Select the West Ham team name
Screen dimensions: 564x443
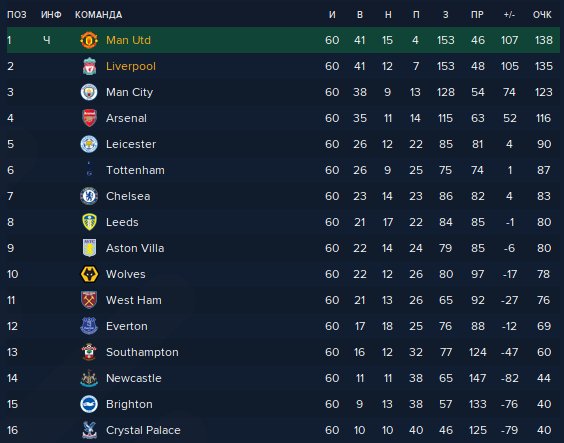(x=134, y=300)
